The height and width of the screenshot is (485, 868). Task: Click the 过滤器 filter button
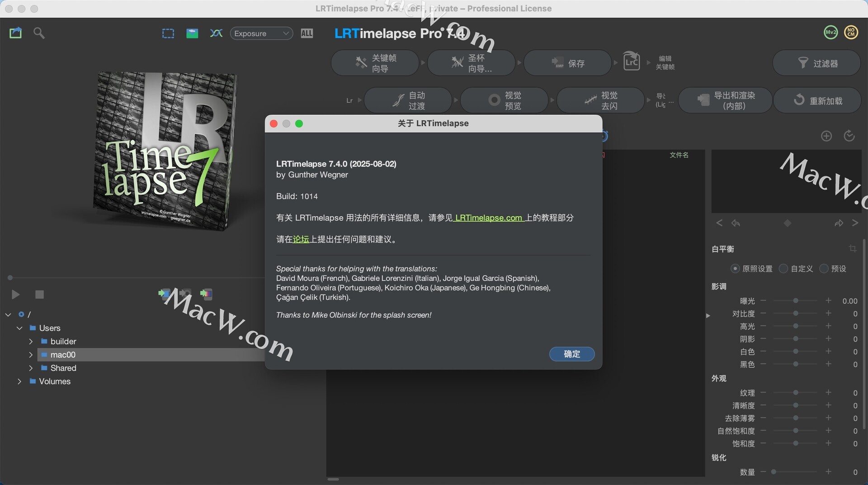[x=816, y=63]
